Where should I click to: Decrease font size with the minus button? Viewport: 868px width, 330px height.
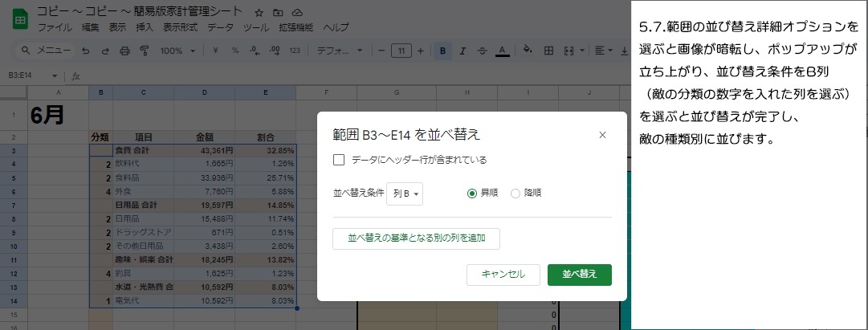pyautogui.click(x=381, y=51)
